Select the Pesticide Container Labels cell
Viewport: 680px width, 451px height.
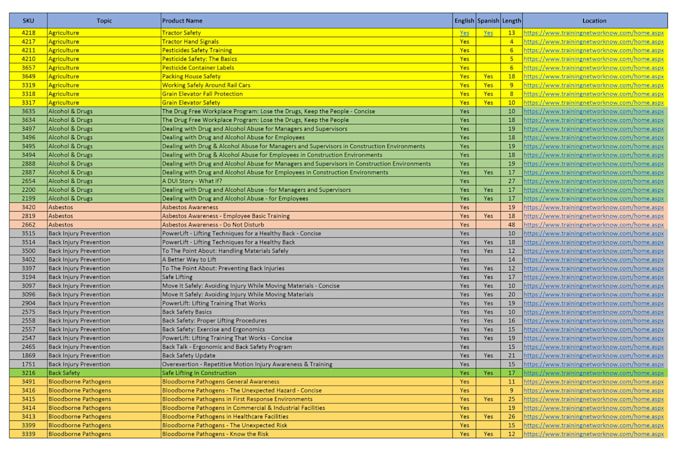tap(307, 68)
